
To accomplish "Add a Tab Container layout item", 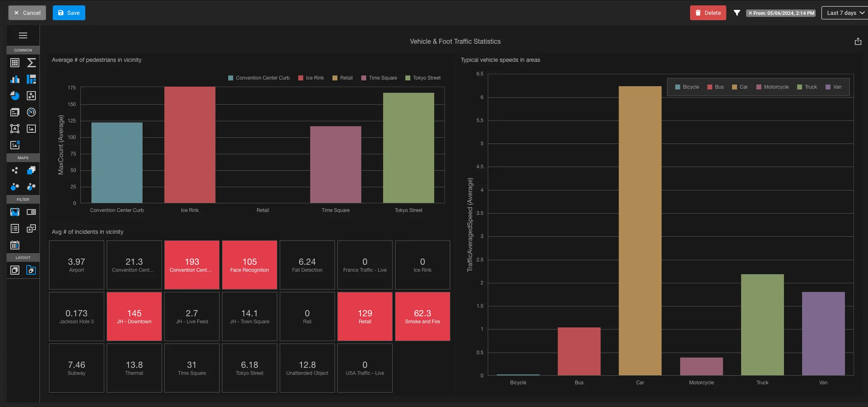I will point(31,270).
